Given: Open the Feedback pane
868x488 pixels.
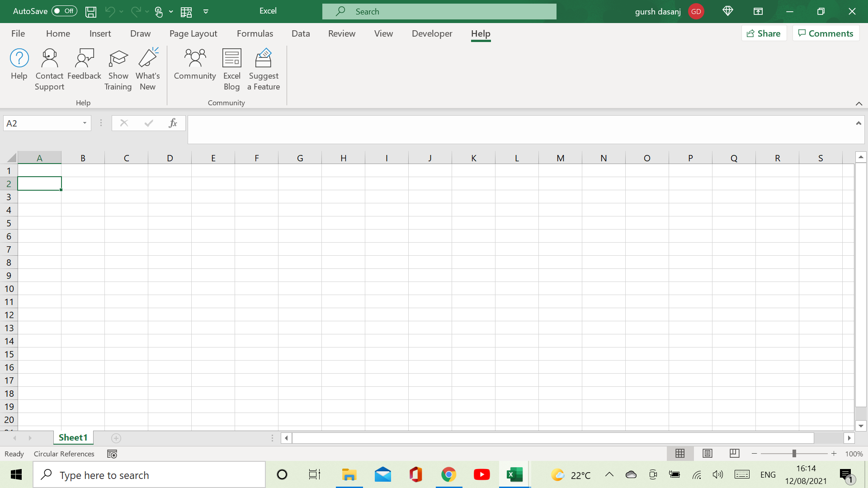Looking at the screenshot, I should (84, 59).
